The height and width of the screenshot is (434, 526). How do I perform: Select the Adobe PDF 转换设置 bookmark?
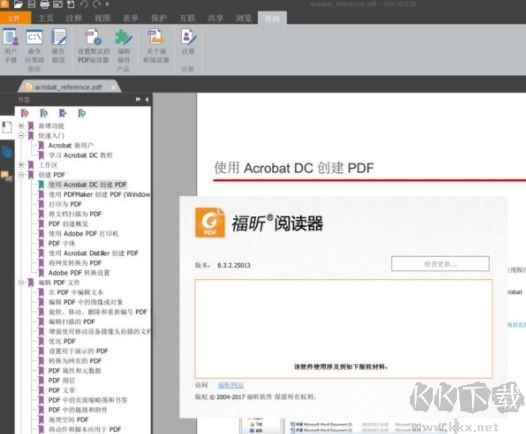pyautogui.click(x=79, y=273)
